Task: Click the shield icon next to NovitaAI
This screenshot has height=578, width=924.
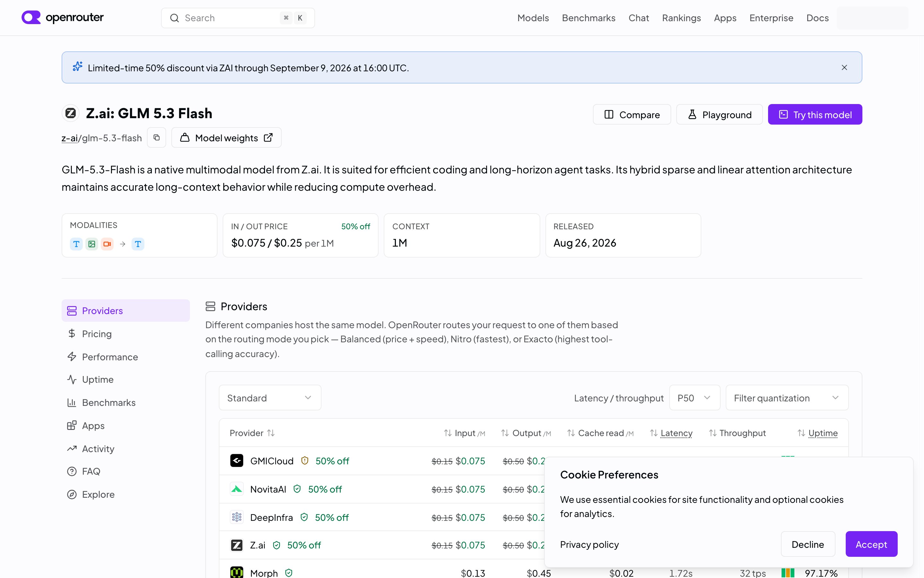Action: pyautogui.click(x=297, y=489)
